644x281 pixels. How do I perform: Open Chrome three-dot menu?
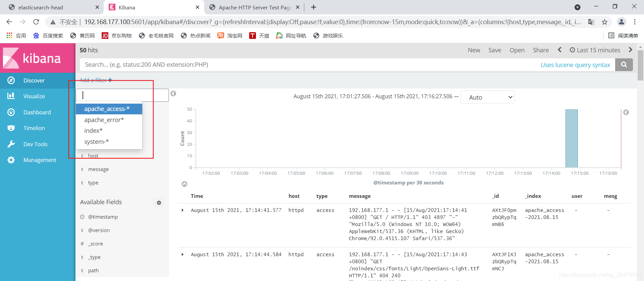point(635,22)
